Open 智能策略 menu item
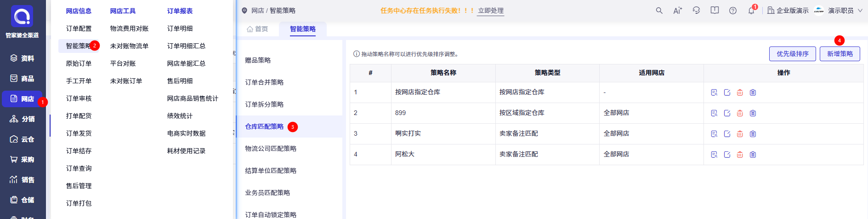This screenshot has height=219, width=868. click(79, 46)
